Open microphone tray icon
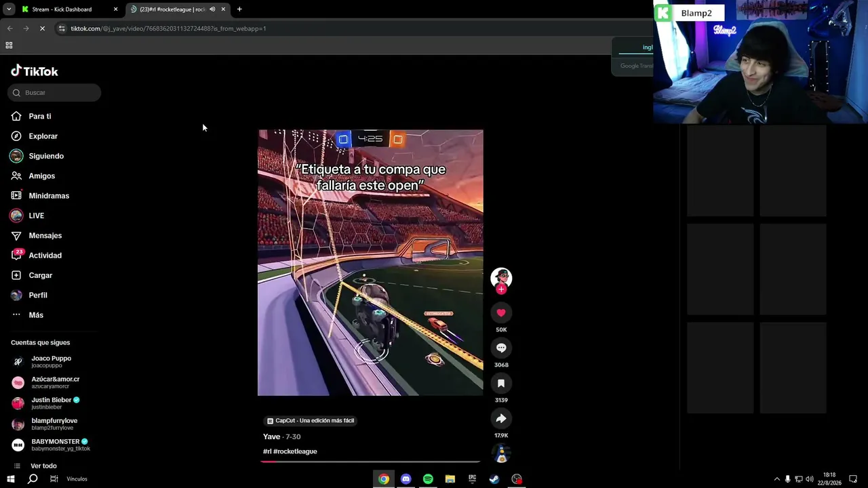The image size is (868, 488). pos(787,479)
